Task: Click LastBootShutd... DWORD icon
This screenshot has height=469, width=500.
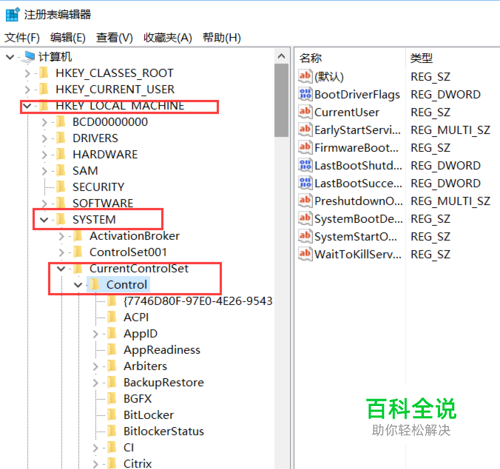Action: point(305,165)
